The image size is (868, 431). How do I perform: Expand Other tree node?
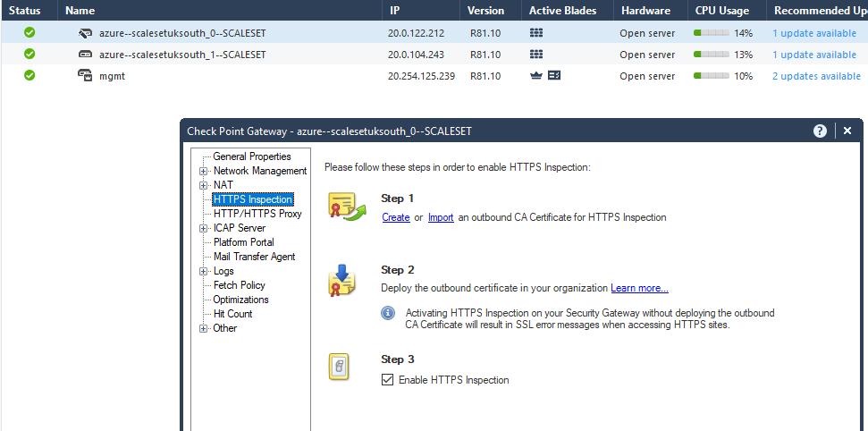[203, 328]
